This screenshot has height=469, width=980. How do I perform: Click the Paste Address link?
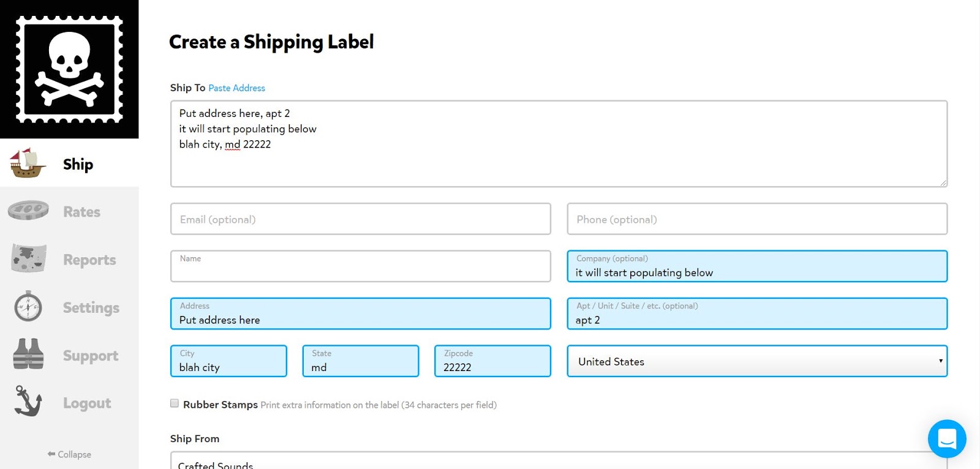point(236,88)
